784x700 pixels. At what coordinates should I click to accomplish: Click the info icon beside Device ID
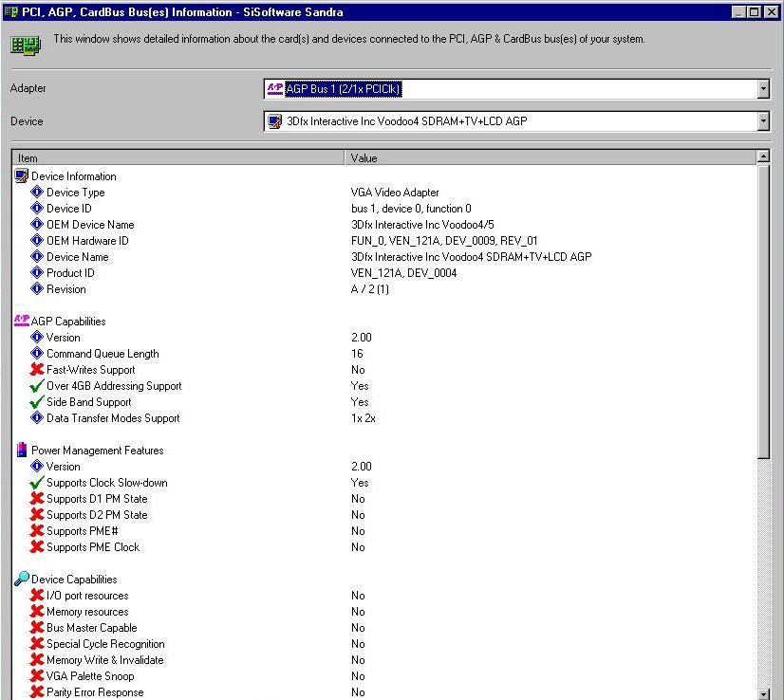[x=37, y=208]
